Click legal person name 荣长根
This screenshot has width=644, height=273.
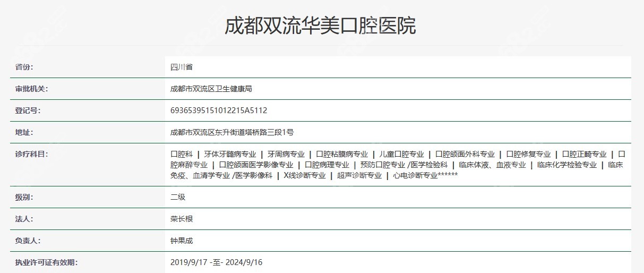181,219
